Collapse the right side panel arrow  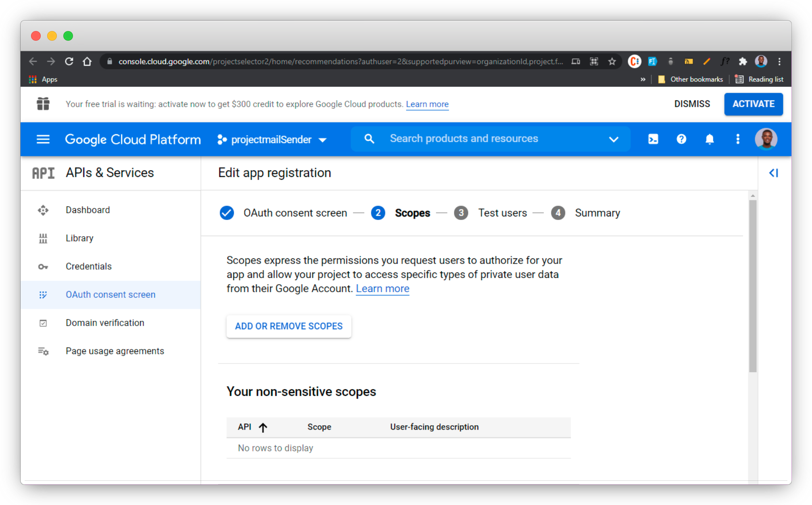(773, 173)
